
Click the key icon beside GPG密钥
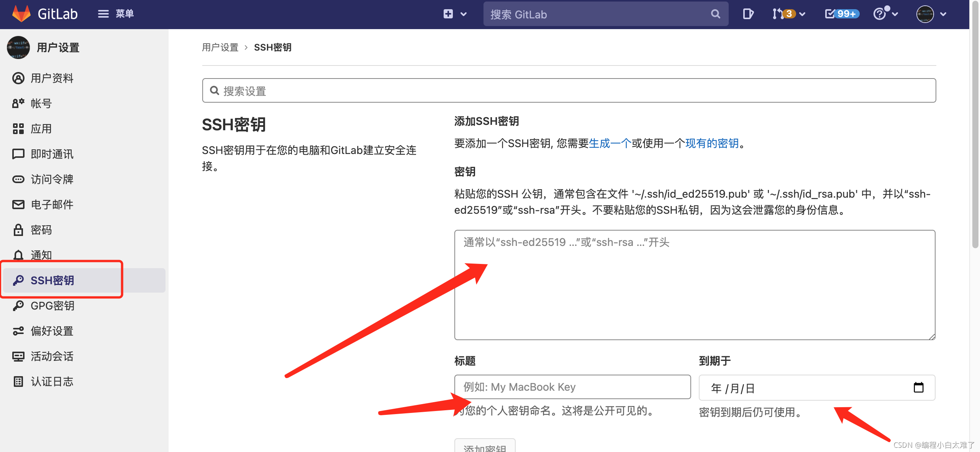coord(18,306)
